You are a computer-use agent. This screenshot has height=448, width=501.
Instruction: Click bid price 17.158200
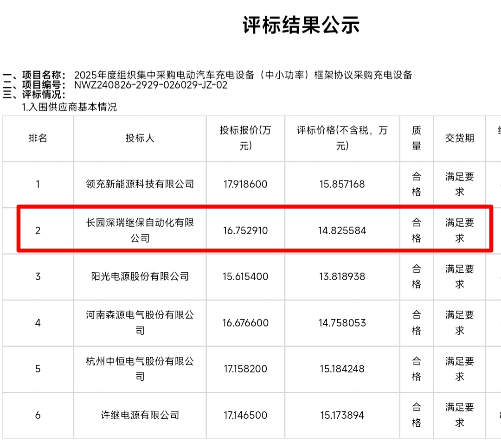(245, 369)
